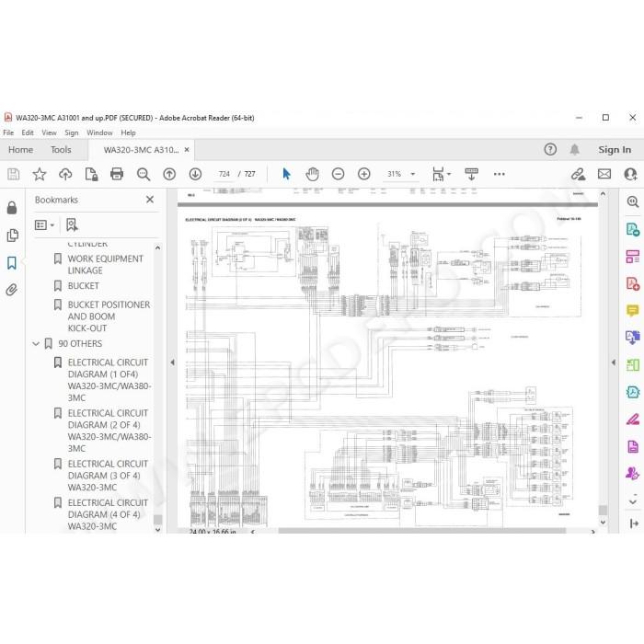Open Organize Pages tool in right pane
Image resolution: width=644 pixels, height=644 pixels.
(633, 257)
